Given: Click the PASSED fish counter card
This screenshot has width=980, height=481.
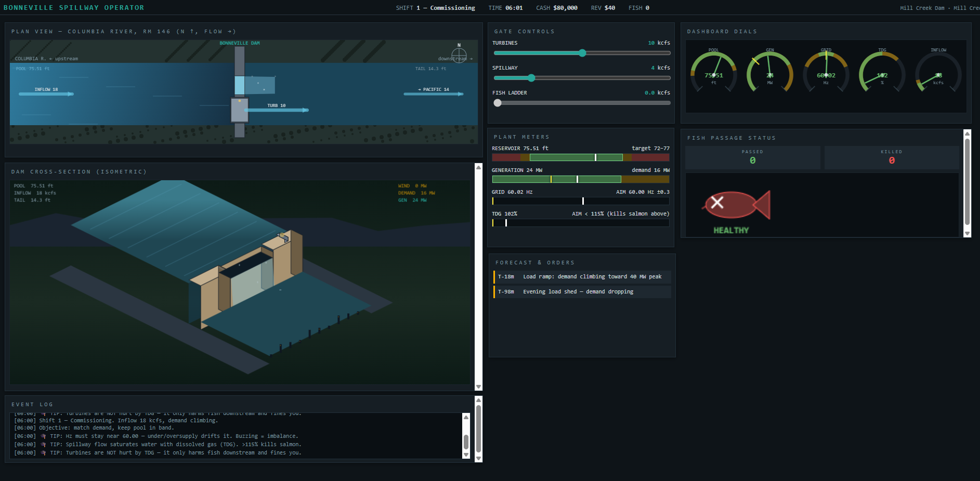Looking at the screenshot, I should 753,157.
